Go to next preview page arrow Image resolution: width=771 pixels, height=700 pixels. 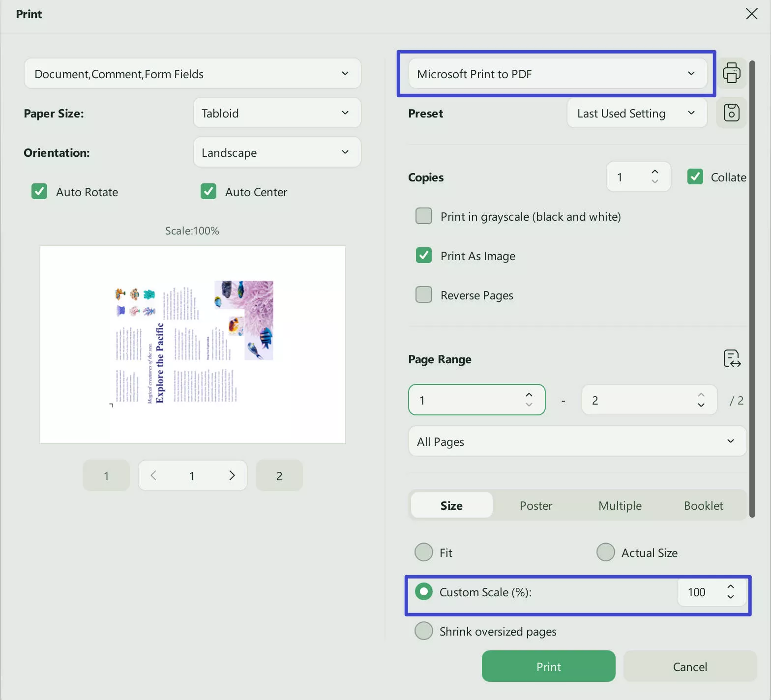tap(232, 475)
